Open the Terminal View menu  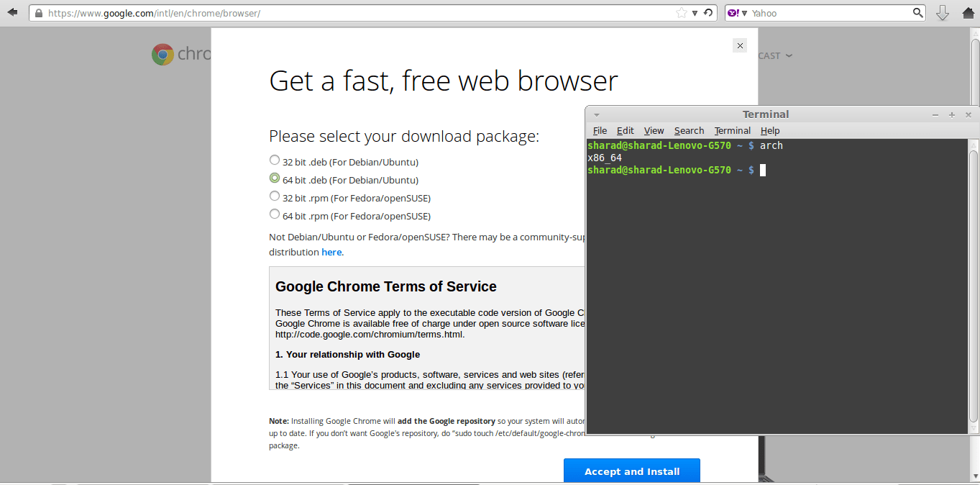tap(654, 130)
